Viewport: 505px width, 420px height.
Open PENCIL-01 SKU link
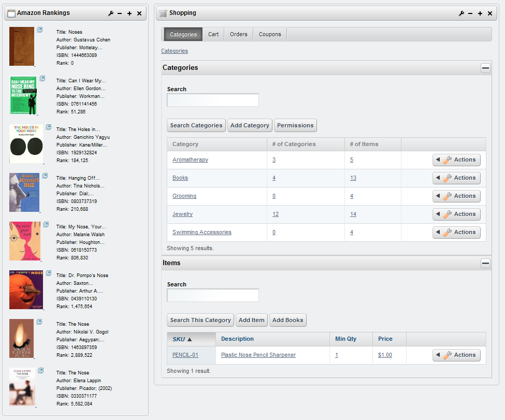tap(185, 355)
